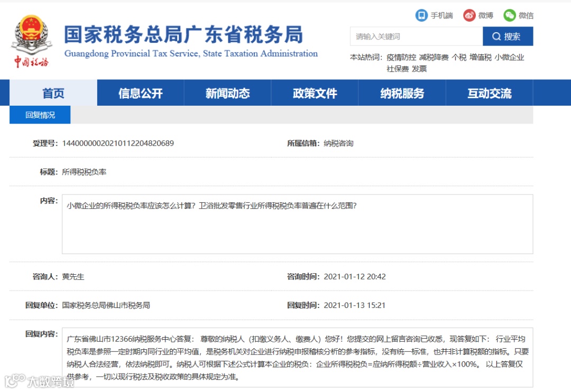Open the 疫情防控 hot keyword link

point(401,57)
